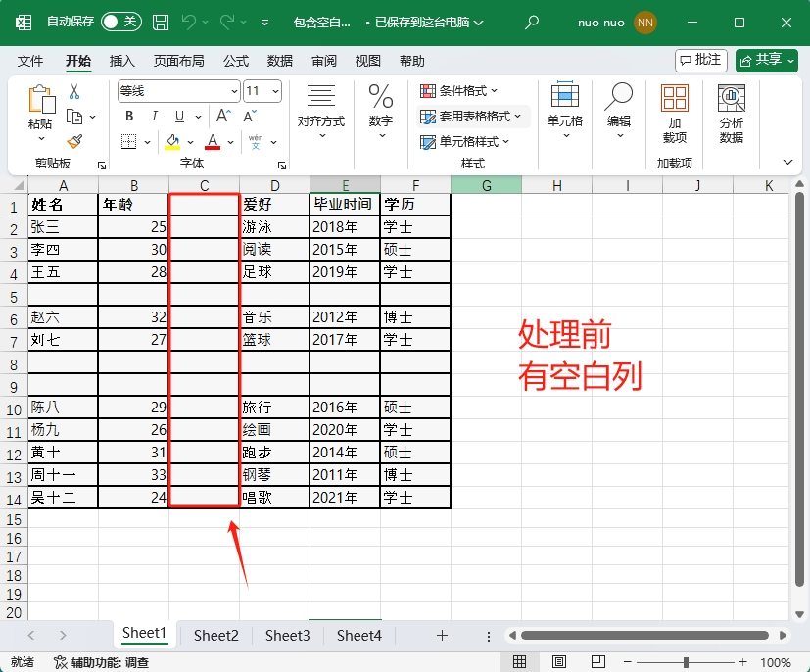Screen dimensions: 810x672
Task: Toggle Bold formatting
Action: pos(128,116)
